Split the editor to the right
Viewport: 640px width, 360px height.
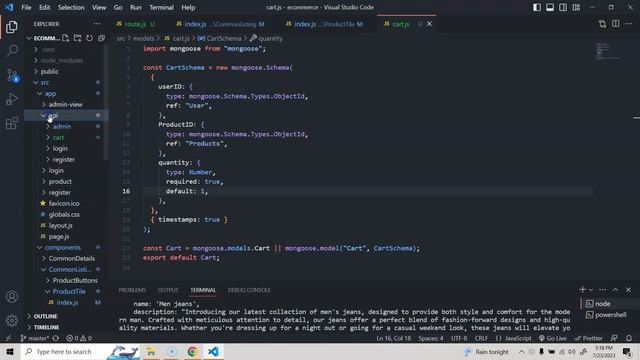pos(616,24)
